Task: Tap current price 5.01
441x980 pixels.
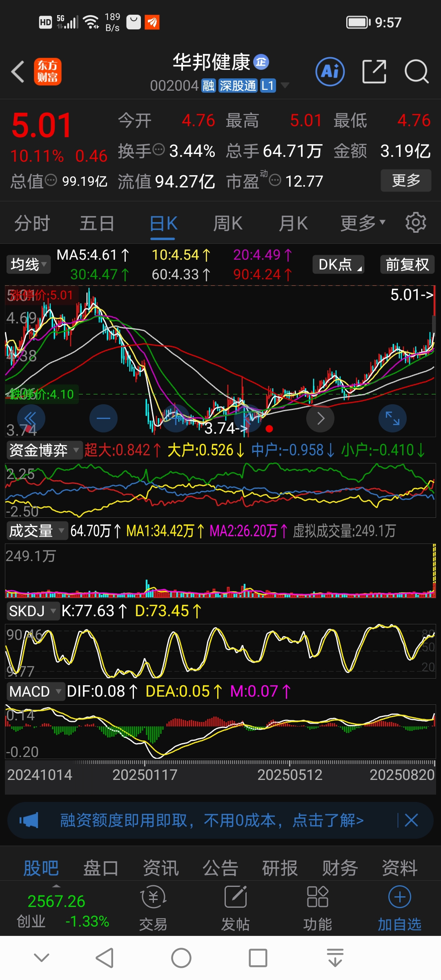Action: pos(42,125)
